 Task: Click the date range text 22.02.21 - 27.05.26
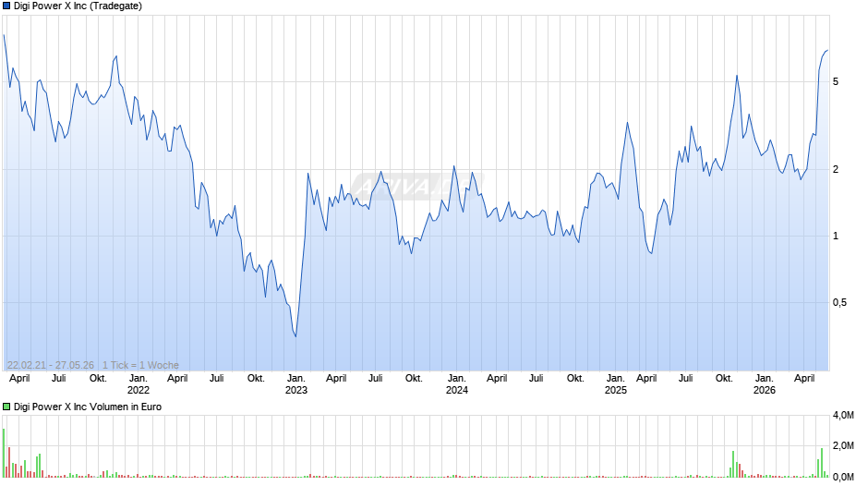click(51, 365)
